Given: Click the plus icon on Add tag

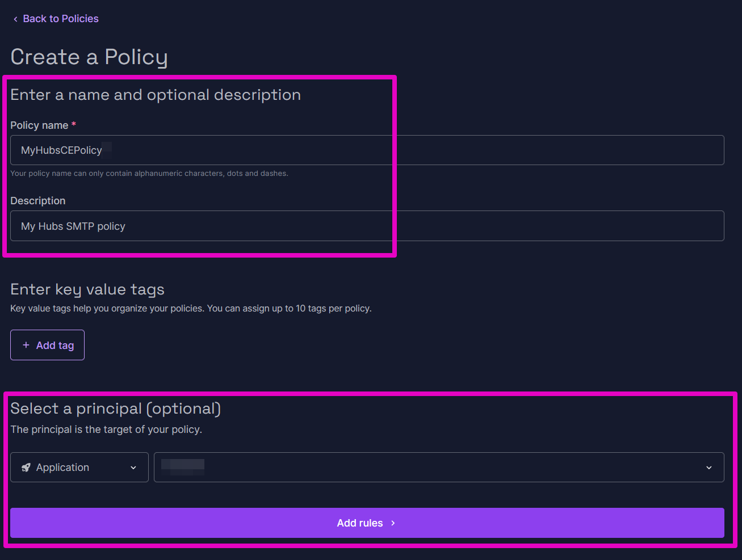Looking at the screenshot, I should coord(26,345).
